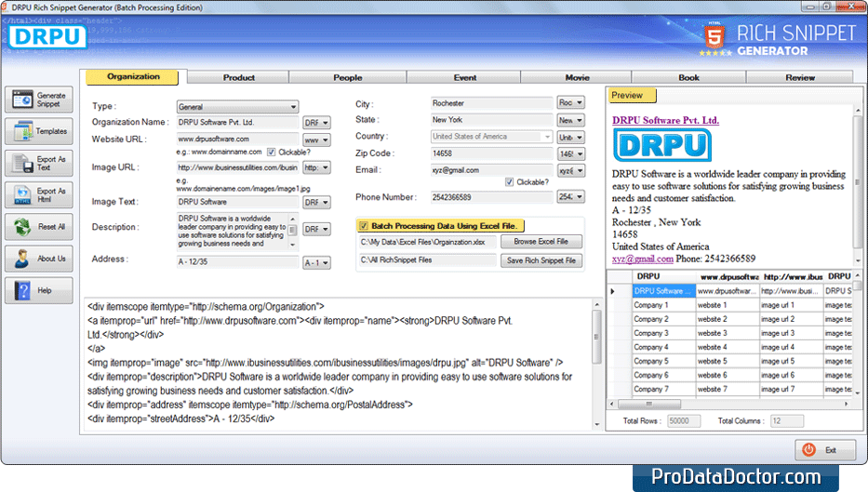
Task: Click the Total Columns value field
Action: click(x=787, y=420)
